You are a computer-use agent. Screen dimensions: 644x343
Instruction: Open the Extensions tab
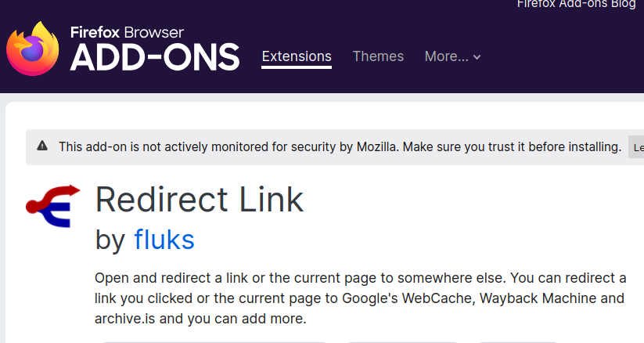[297, 56]
